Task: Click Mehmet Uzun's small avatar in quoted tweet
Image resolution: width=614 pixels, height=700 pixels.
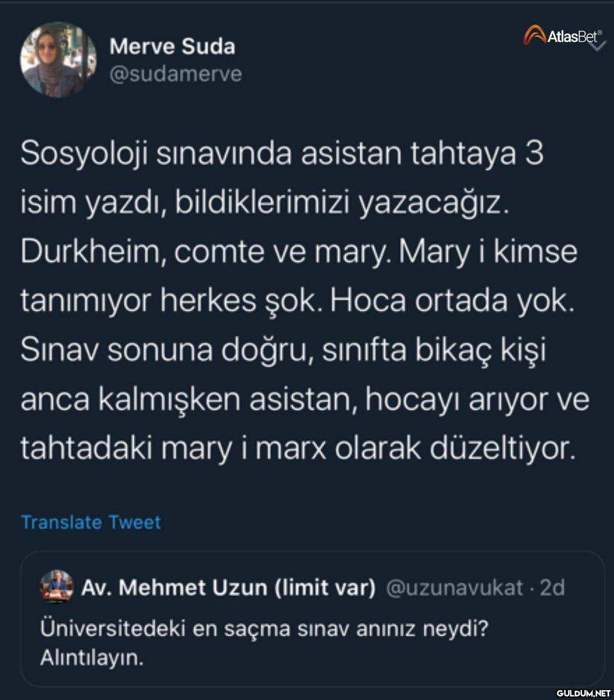Action: click(57, 587)
